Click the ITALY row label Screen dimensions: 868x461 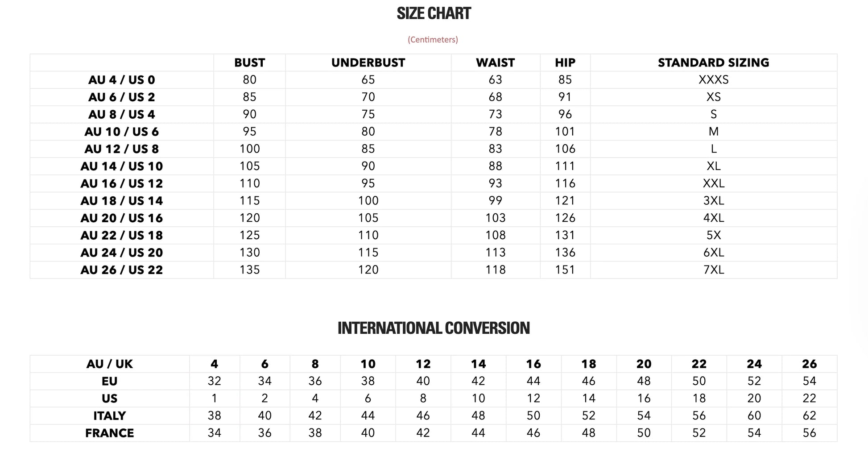109,416
